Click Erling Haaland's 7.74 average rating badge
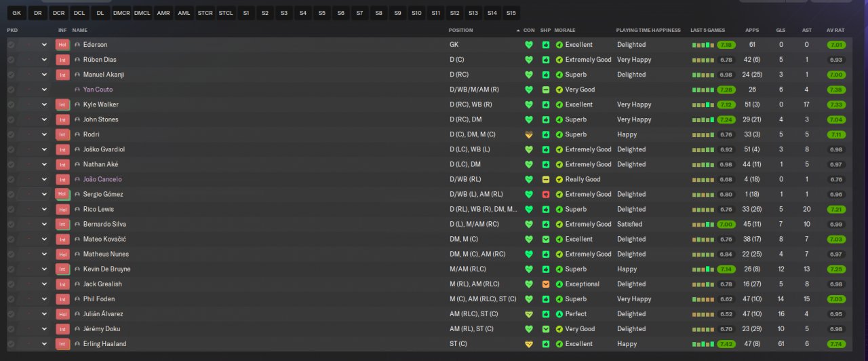Viewport: 868px width, 361px height. click(x=837, y=343)
